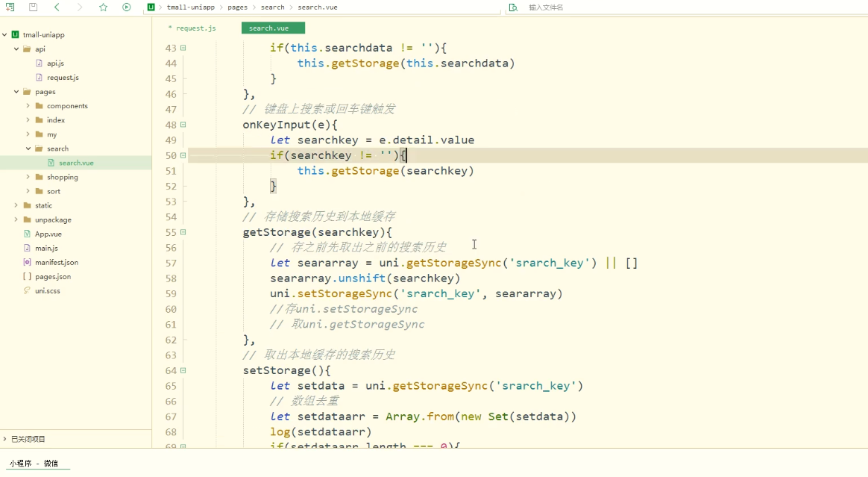Fold getStorage function at line 55

point(183,232)
